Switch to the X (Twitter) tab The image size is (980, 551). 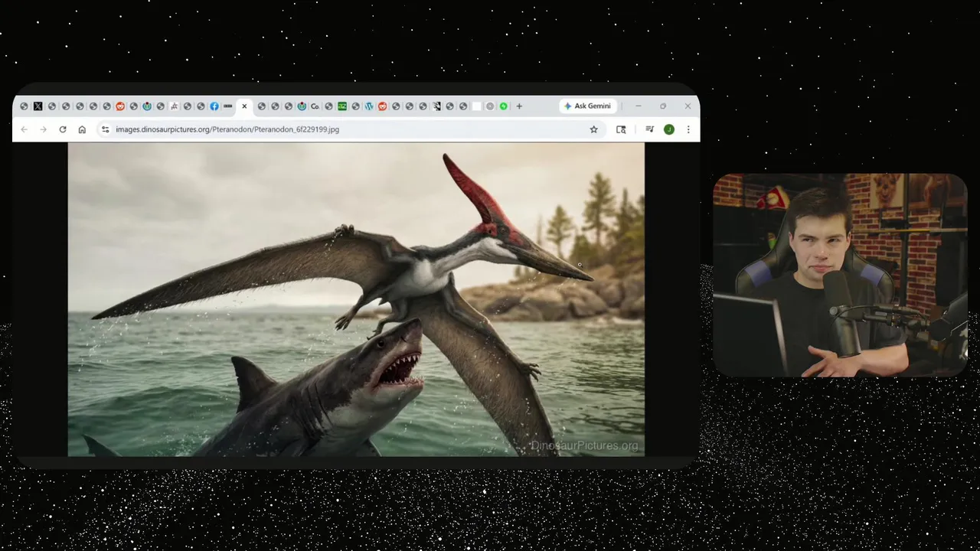click(38, 106)
